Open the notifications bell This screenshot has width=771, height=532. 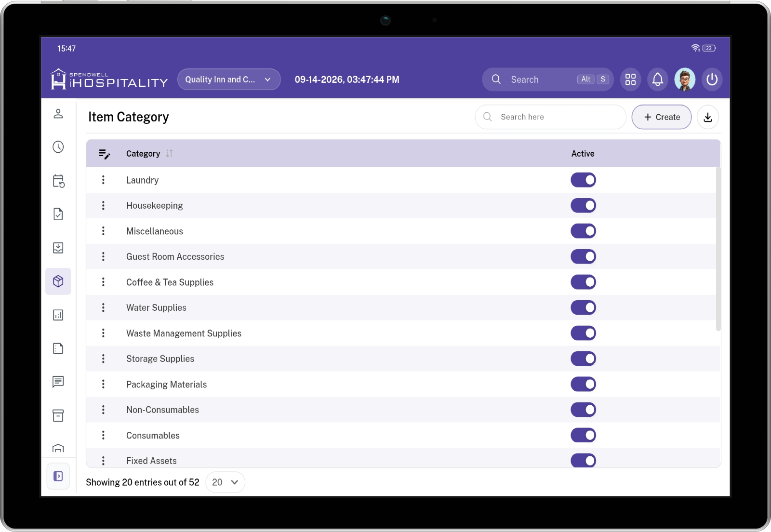pos(658,80)
